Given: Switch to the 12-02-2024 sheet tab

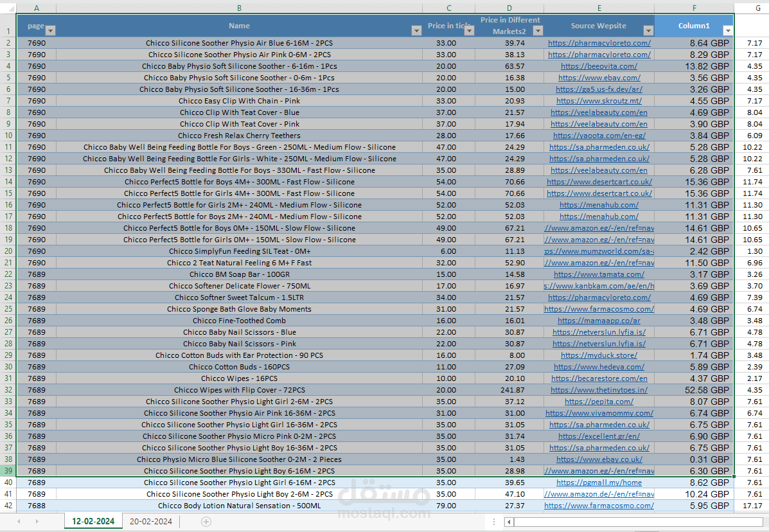Looking at the screenshot, I should point(93,521).
